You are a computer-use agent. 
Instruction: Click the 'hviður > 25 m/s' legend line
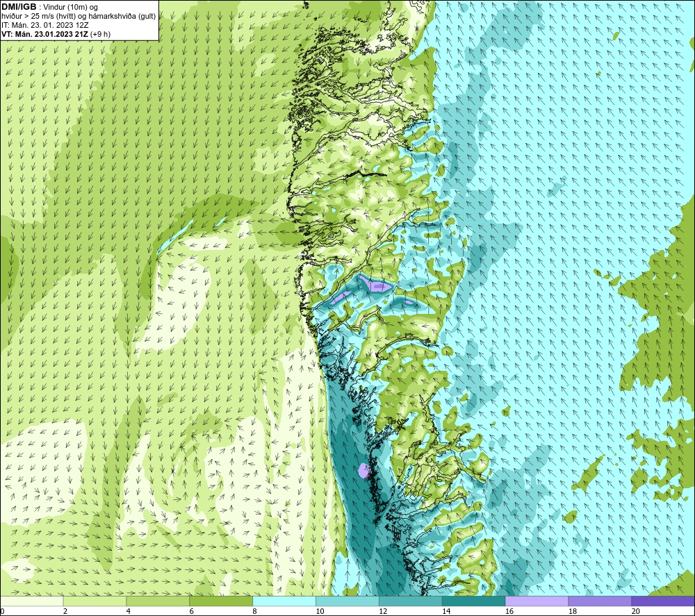79,17
